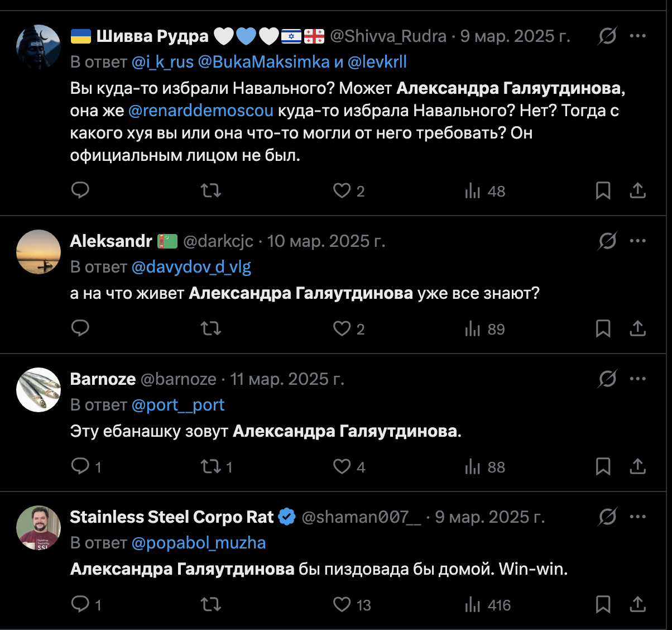Share the Stainless Steel Corpo Rat tweet
This screenshot has width=672, height=630.
(637, 604)
